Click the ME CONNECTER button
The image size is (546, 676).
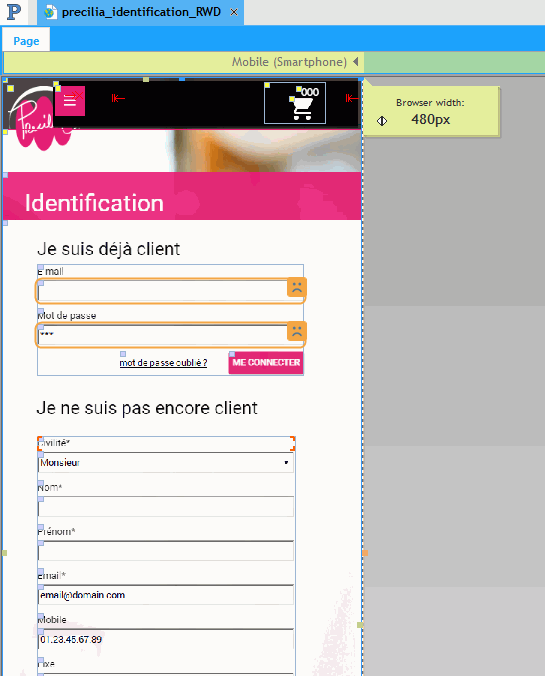click(266, 363)
